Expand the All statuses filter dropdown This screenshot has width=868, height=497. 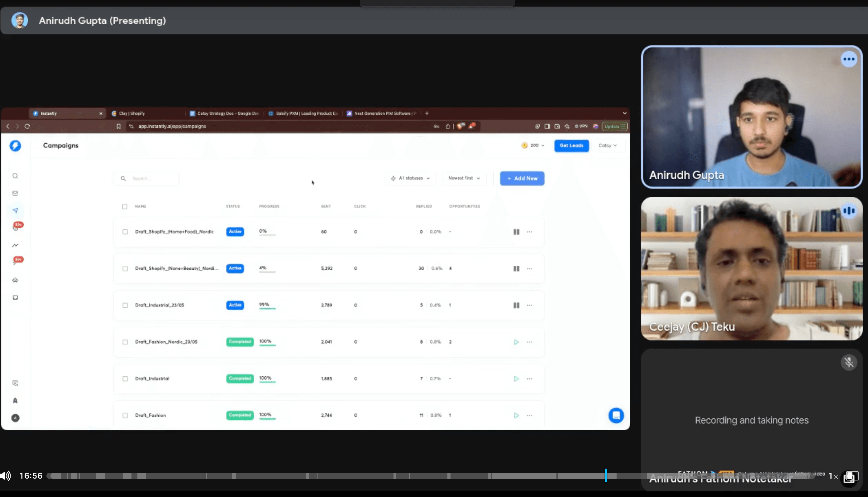411,178
